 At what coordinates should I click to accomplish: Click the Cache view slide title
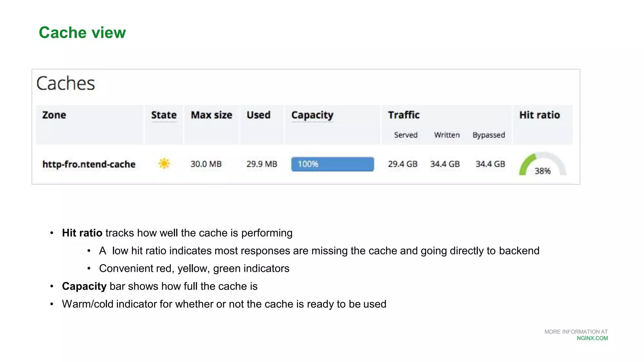tap(82, 33)
